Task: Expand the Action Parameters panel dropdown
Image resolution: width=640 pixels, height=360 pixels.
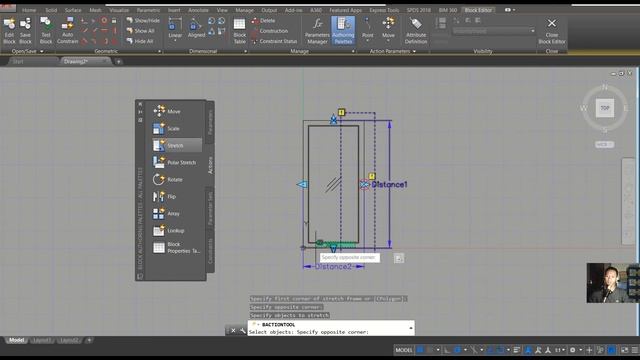Action: pos(414,51)
